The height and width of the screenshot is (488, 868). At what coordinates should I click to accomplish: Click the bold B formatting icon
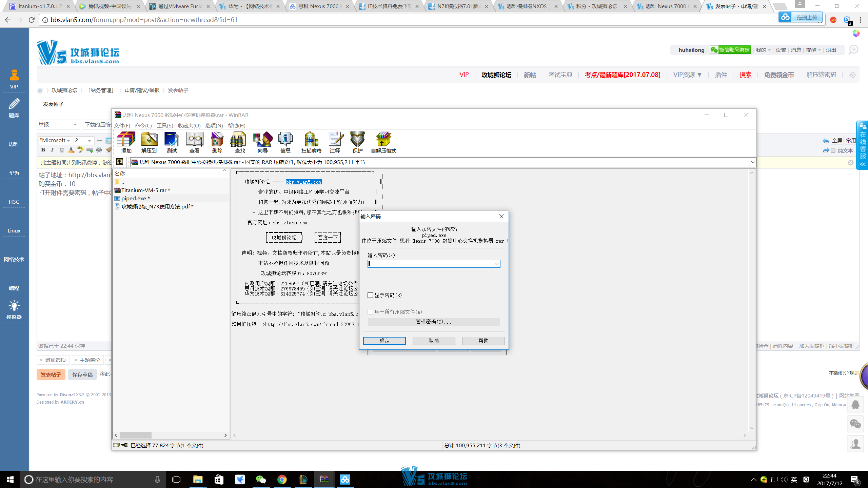click(x=43, y=149)
